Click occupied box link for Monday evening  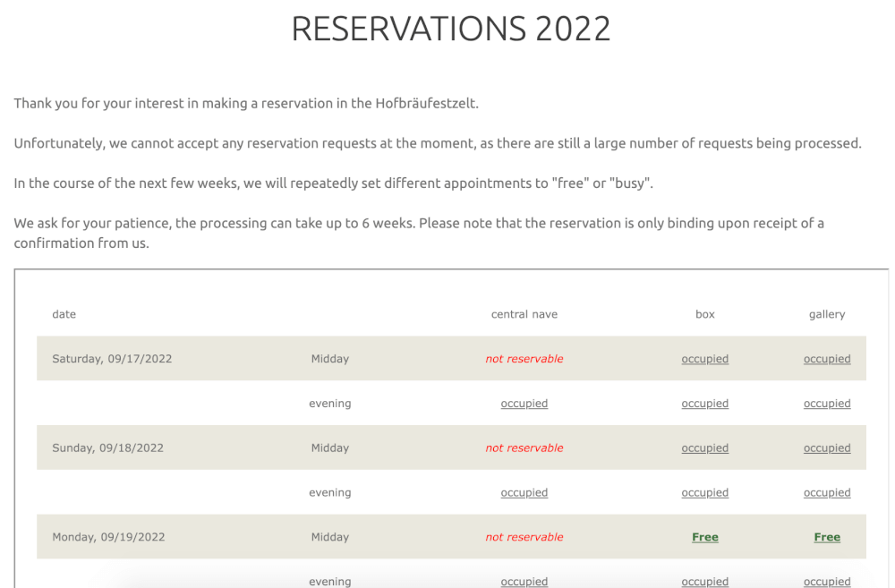point(705,581)
